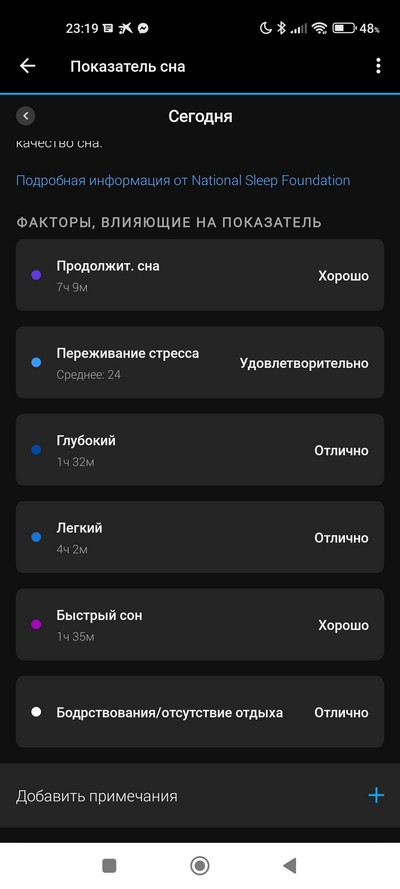Tap the back arrow in the header
This screenshot has height=889, width=400.
coord(27,66)
